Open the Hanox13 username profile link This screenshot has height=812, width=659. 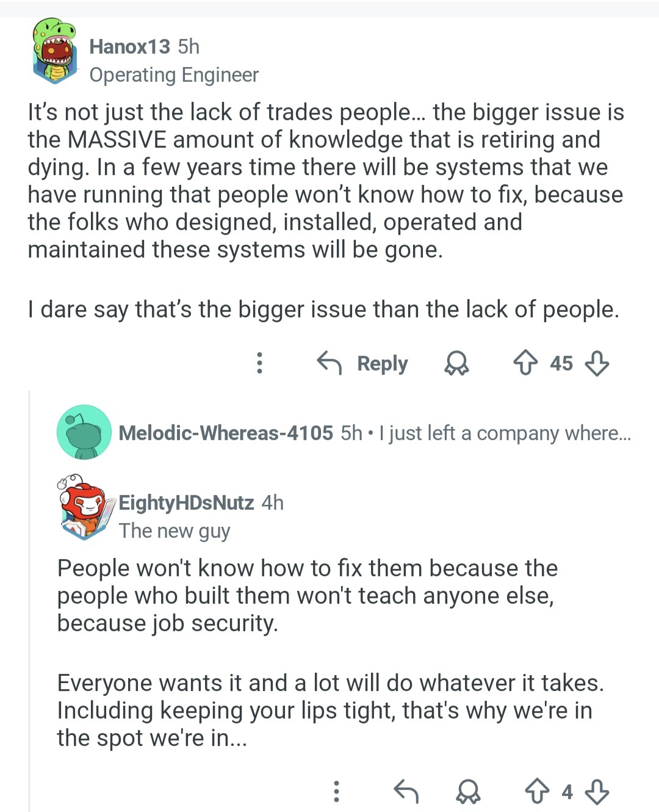pyautogui.click(x=129, y=46)
